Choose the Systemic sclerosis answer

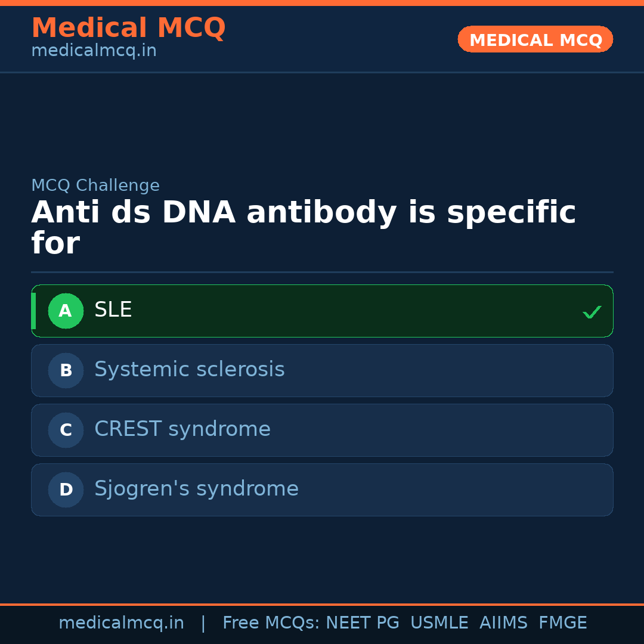pyautogui.click(x=190, y=370)
